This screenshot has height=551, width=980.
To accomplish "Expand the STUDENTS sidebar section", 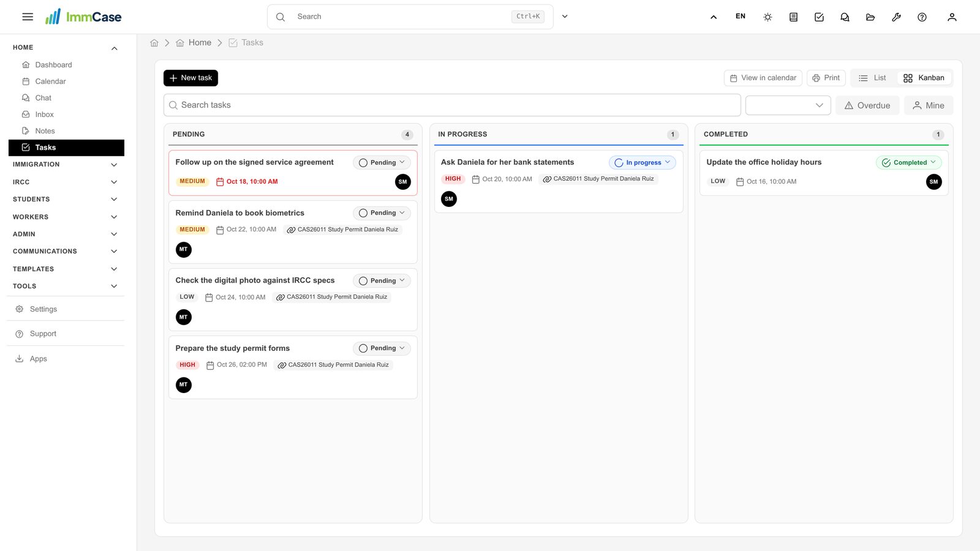I will [x=66, y=200].
